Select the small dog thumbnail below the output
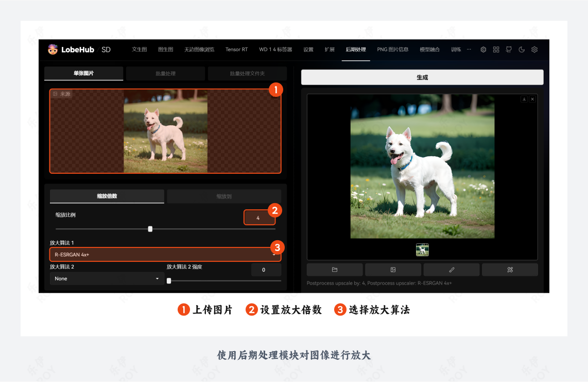 pos(422,250)
